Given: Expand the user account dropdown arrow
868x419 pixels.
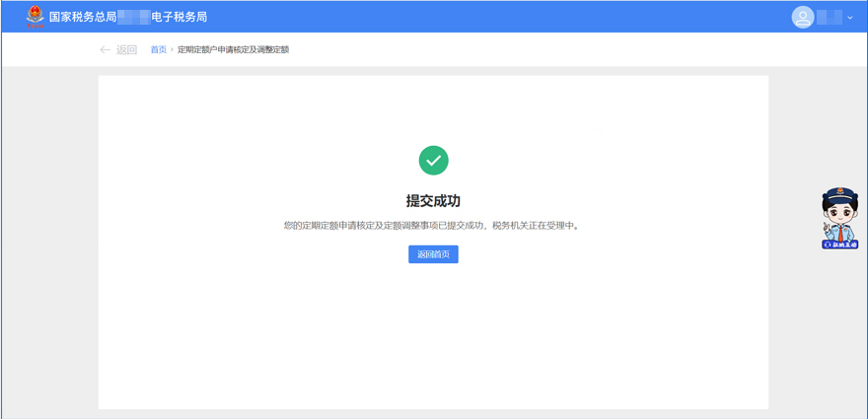Looking at the screenshot, I should 850,18.
